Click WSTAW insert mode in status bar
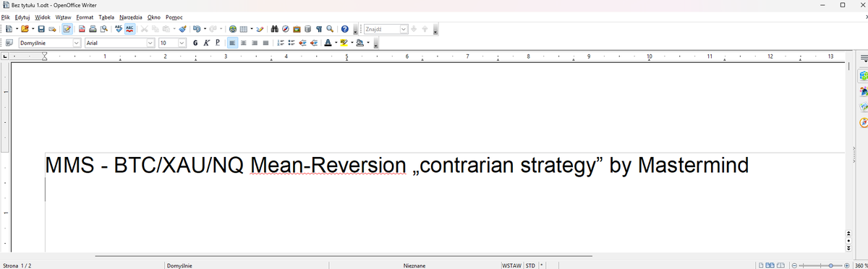The image size is (868, 269). click(511, 265)
